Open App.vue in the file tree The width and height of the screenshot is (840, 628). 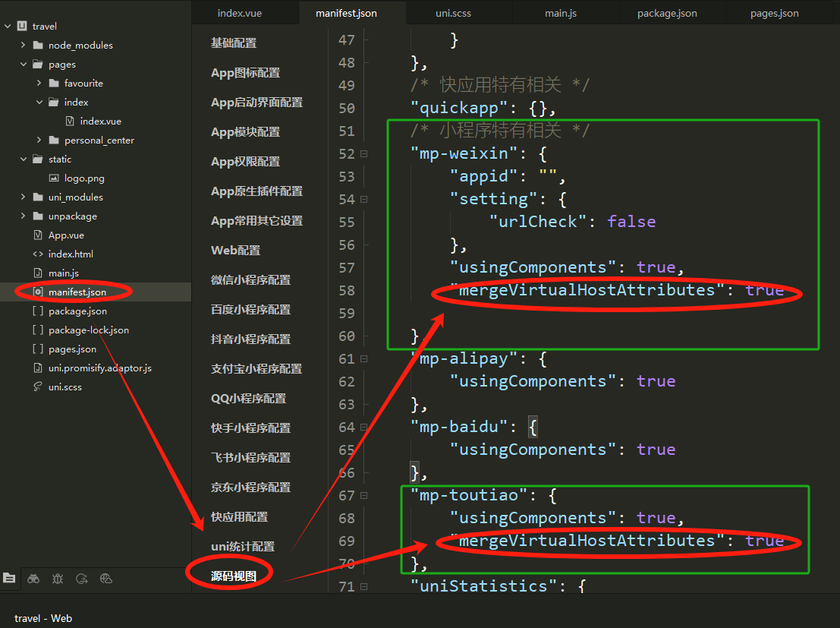[x=66, y=235]
